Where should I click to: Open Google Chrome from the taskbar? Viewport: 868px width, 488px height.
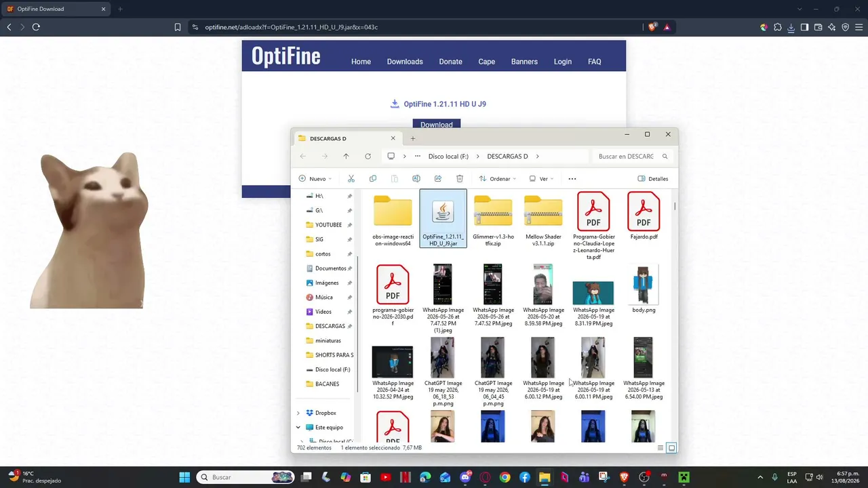[x=505, y=477]
